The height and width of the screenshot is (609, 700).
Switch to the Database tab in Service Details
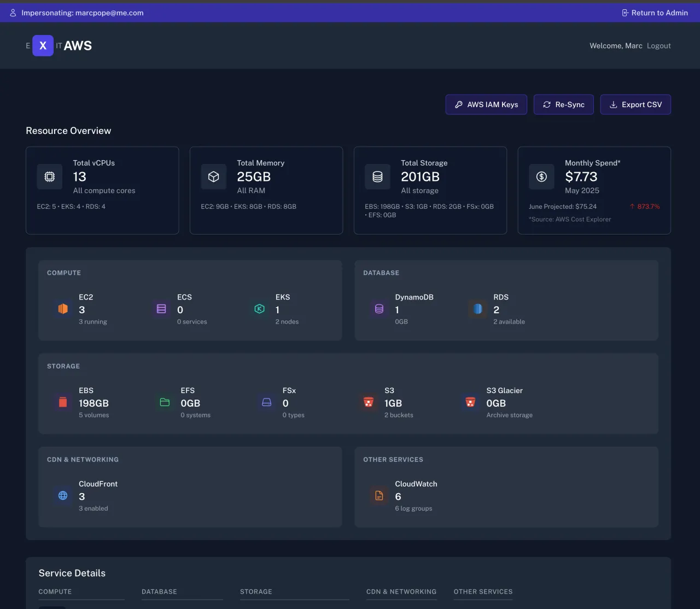(x=159, y=592)
